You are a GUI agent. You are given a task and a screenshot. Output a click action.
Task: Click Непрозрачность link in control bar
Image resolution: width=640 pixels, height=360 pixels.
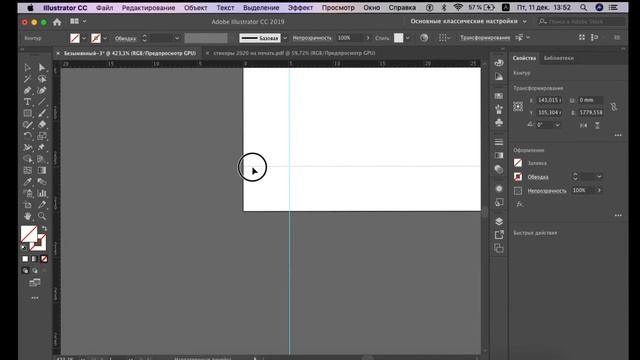(x=312, y=38)
